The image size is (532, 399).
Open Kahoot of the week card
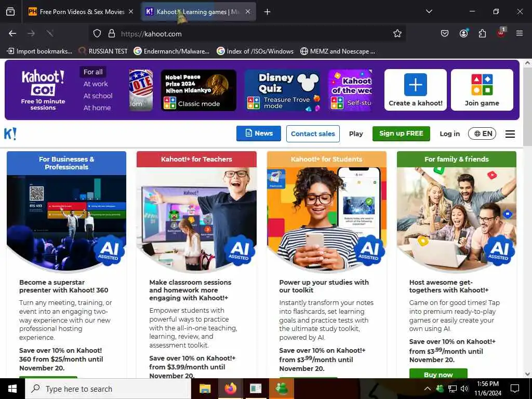351,90
